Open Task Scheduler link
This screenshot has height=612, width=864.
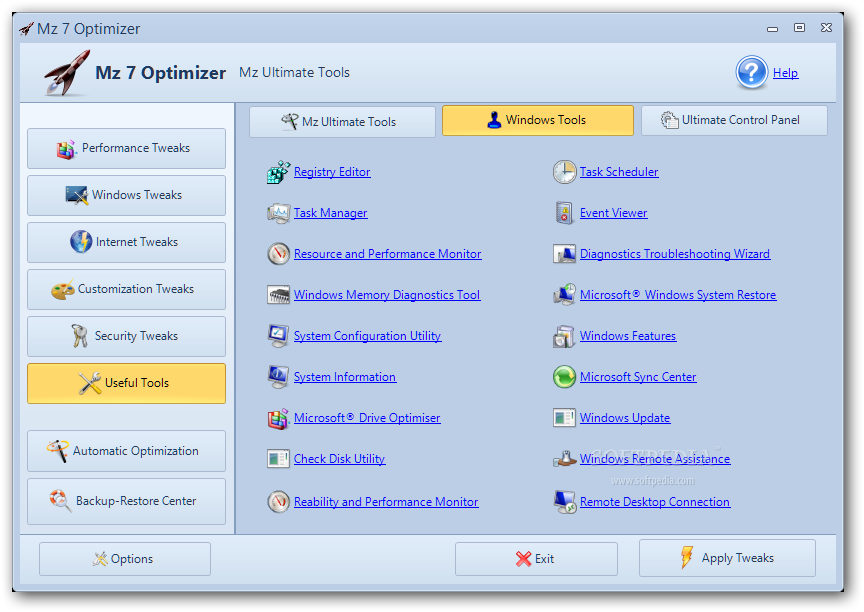[619, 172]
